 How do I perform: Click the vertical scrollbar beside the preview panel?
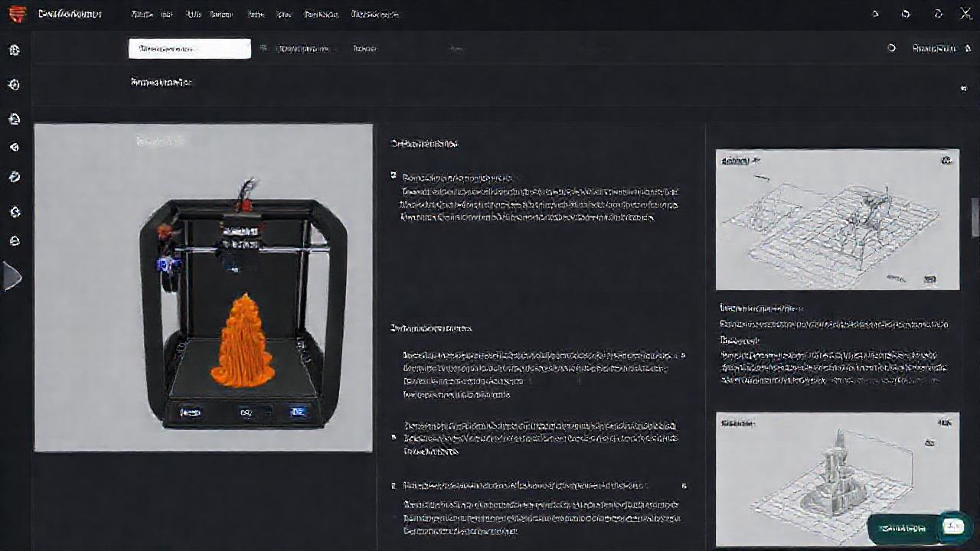coord(975,217)
